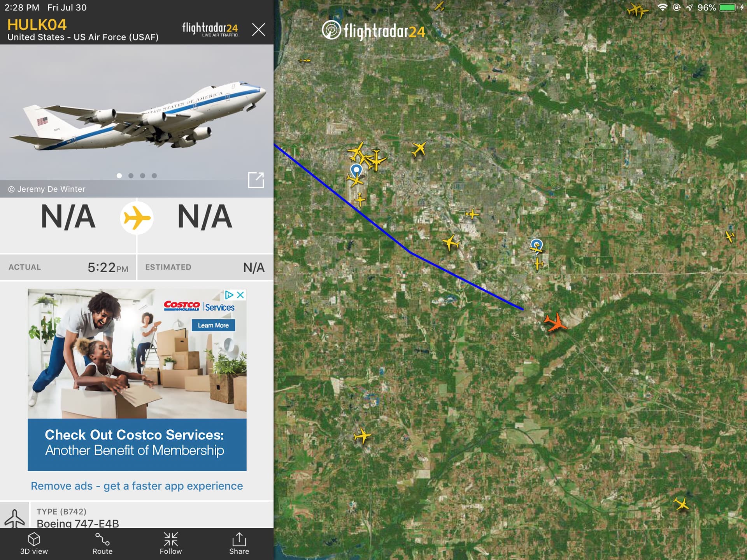Share this flight
747x560 pixels.
(239, 543)
